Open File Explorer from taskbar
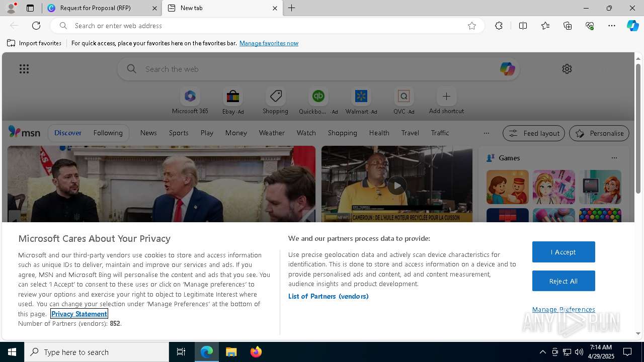Viewport: 644px width, 362px height. [231, 352]
